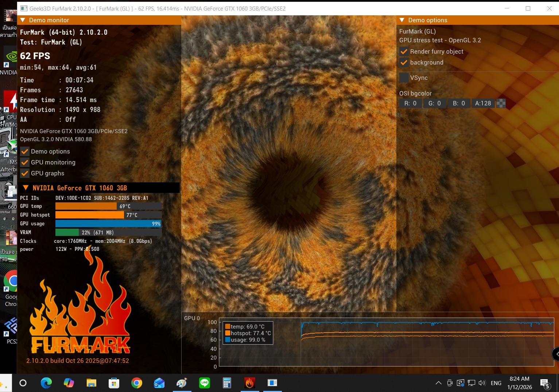The image size is (559, 392).
Task: Open Calculator from the taskbar
Action: [x=227, y=383]
